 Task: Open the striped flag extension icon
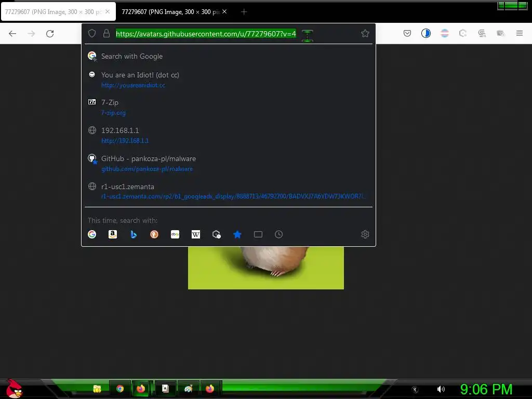click(x=445, y=33)
